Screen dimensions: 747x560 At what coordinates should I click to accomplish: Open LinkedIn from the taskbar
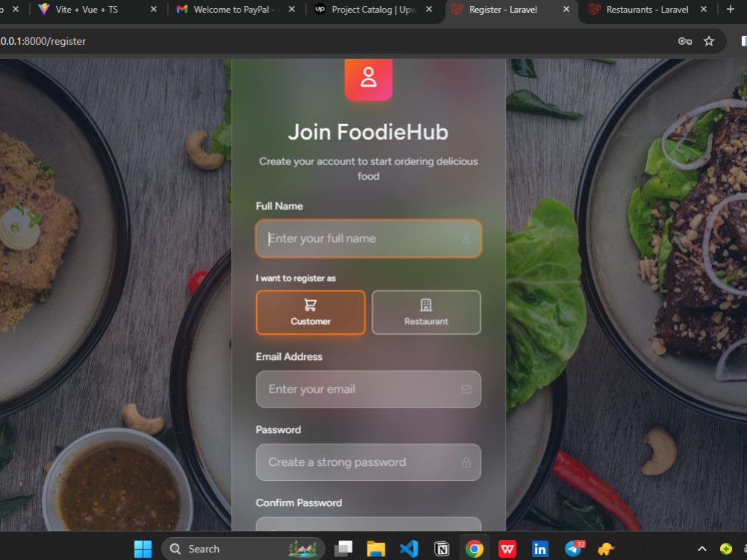(540, 549)
